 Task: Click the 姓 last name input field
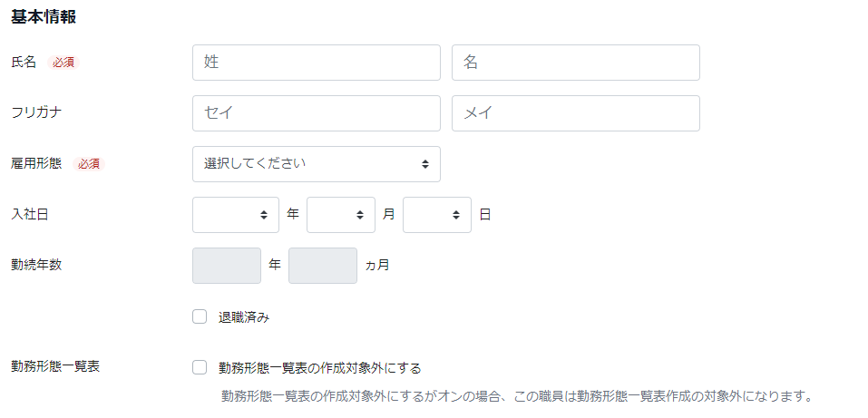(x=316, y=63)
